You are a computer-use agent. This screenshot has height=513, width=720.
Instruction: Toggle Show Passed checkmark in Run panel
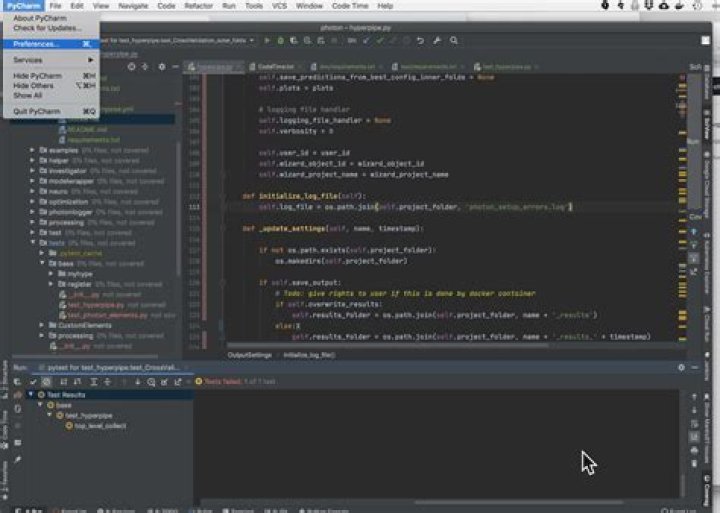33,382
